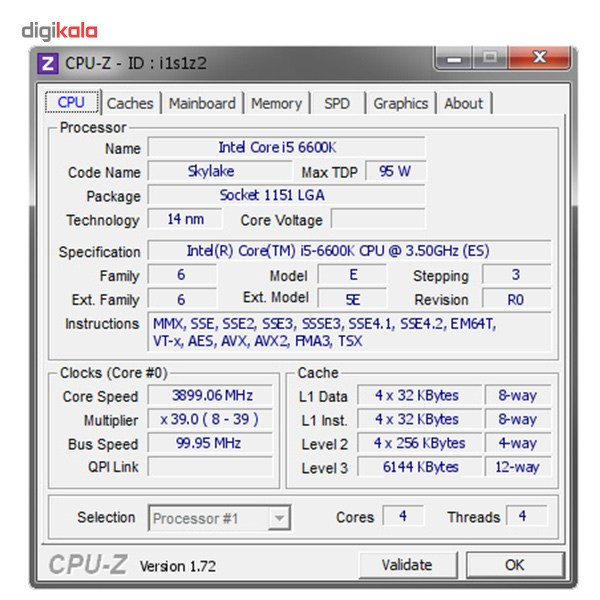Click the Level 2 4 x 256 KBytes value
This screenshot has height=600, width=600.
click(x=419, y=443)
